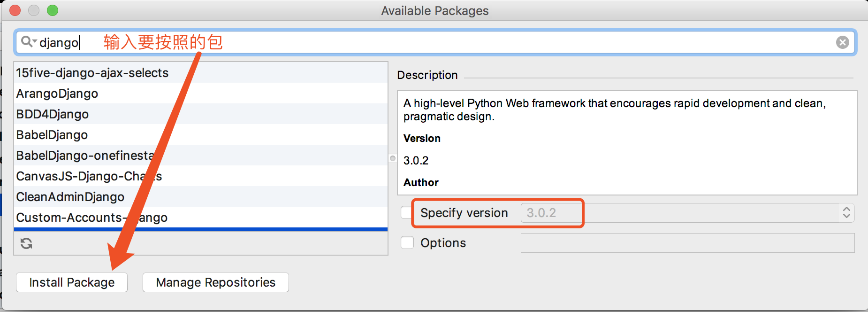Select the ArangoDjango package
The height and width of the screenshot is (312, 868).
point(201,94)
